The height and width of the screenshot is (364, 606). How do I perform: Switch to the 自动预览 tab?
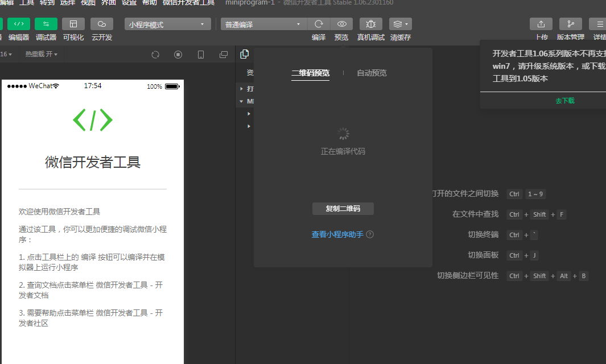(x=372, y=73)
